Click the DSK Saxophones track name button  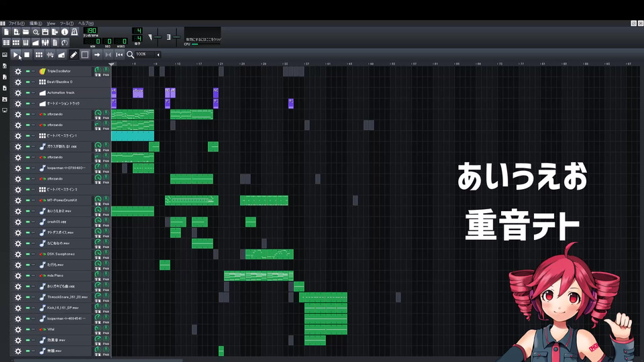[x=64, y=254]
